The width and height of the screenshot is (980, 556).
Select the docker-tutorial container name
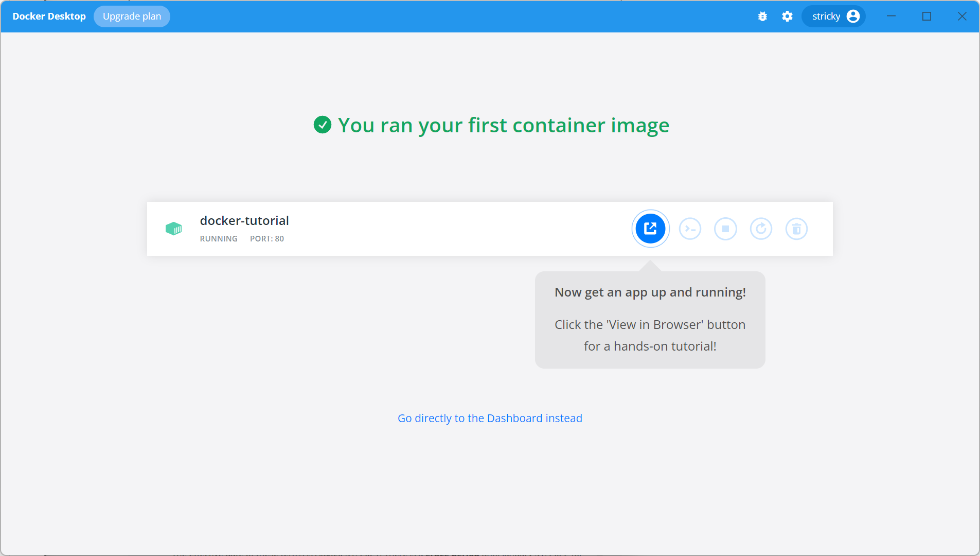coord(244,220)
